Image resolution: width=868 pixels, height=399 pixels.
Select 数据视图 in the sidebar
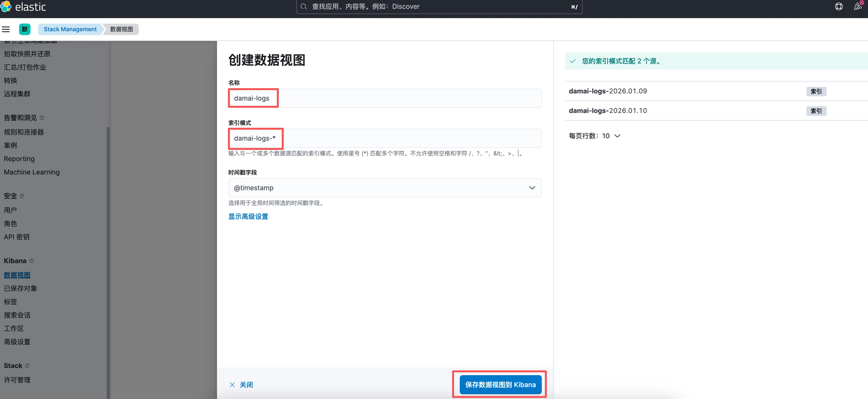point(17,275)
